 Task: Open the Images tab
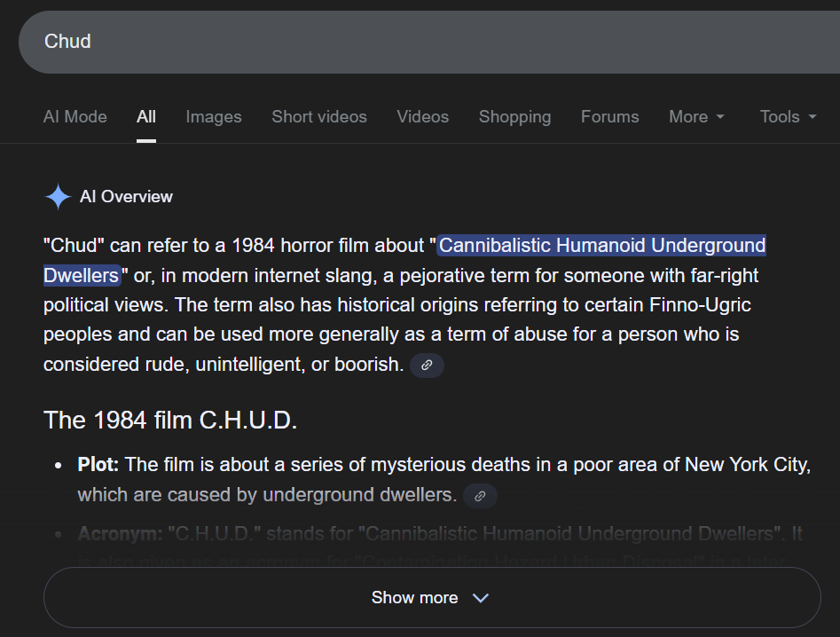pyautogui.click(x=214, y=117)
